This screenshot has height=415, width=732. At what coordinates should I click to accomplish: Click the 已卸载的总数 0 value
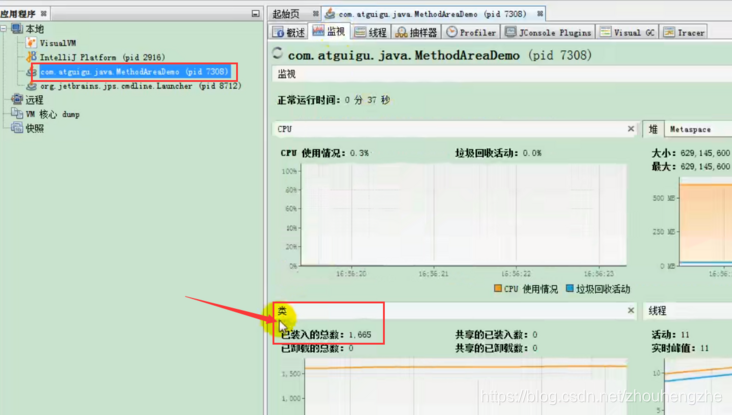[351, 348]
